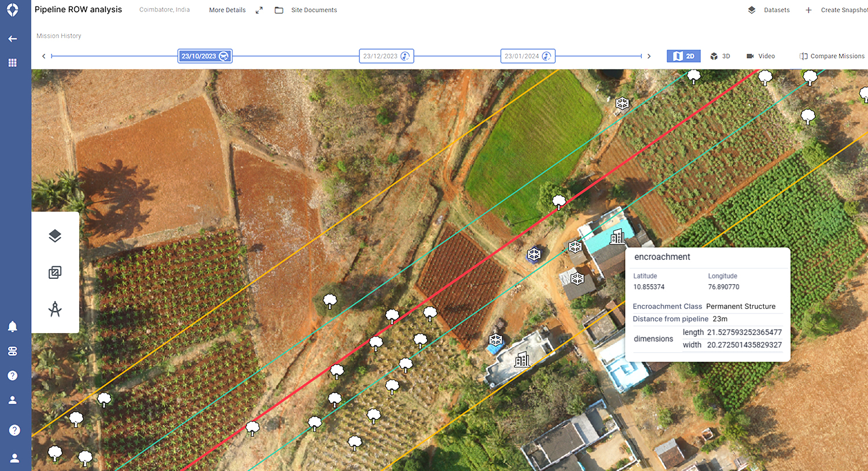The image size is (868, 471).
Task: Click the back arrow in the sidebar
Action: (12, 39)
